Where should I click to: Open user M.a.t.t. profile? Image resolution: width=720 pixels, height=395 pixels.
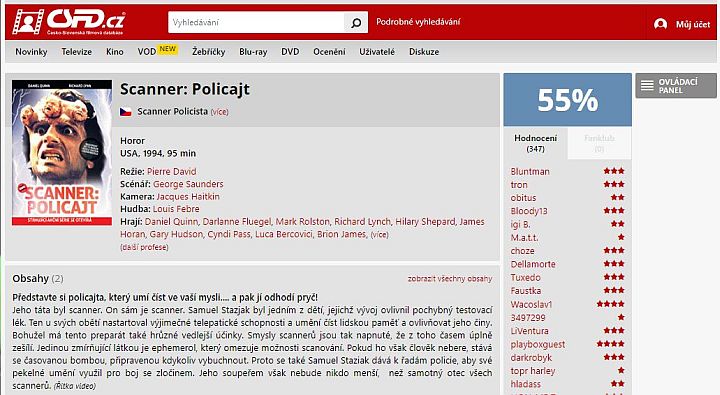[x=524, y=237]
